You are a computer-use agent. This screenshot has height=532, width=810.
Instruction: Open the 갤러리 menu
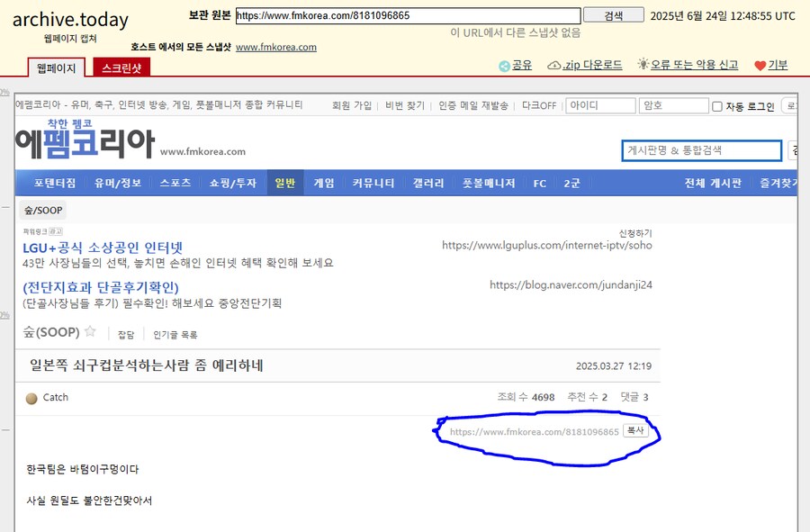point(428,183)
